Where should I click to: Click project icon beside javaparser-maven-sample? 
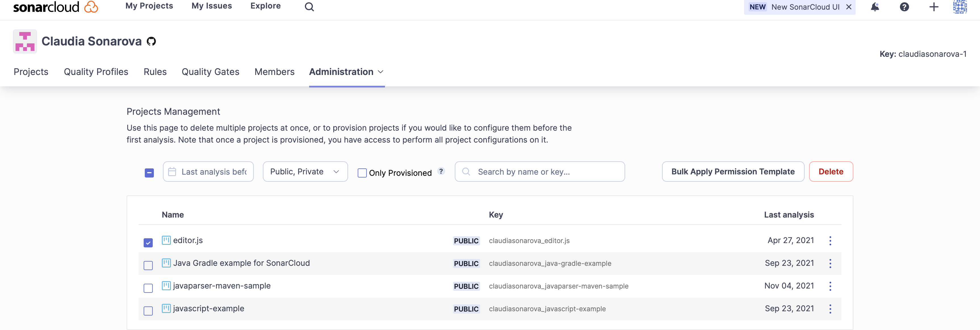coord(166,285)
